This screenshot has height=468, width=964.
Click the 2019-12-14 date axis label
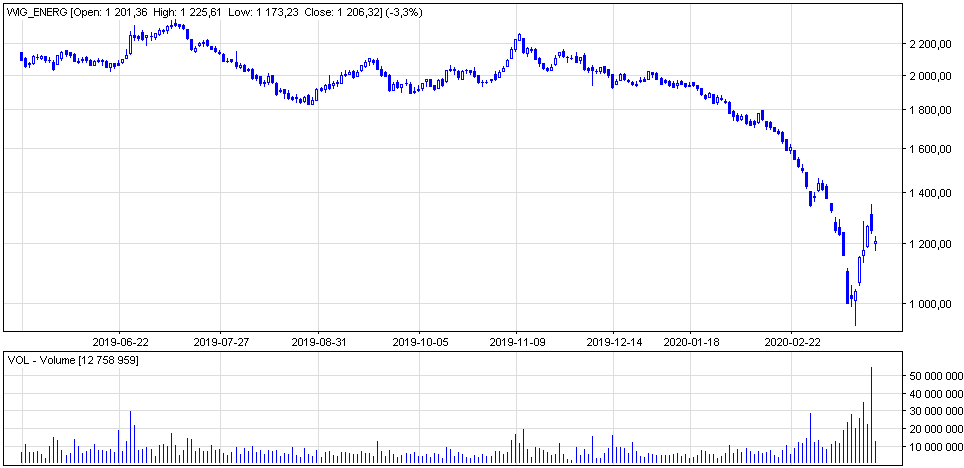pyautogui.click(x=614, y=341)
